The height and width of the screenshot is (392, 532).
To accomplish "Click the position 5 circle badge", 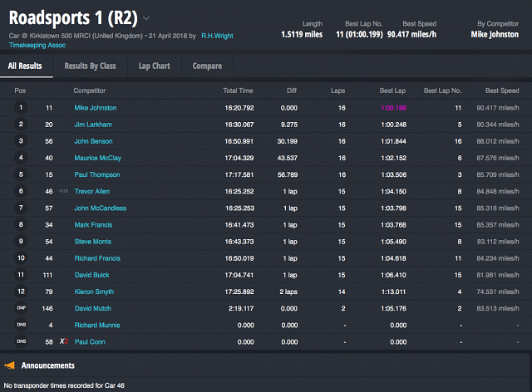I will tap(21, 174).
